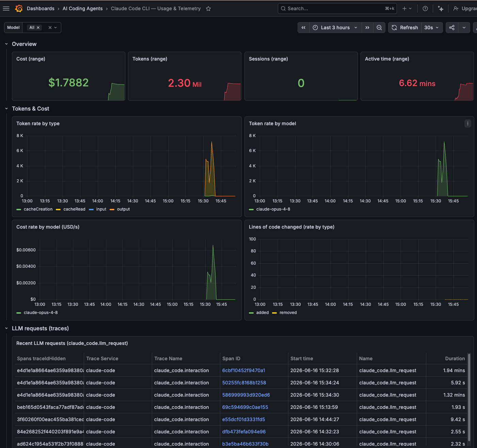Click the Tokens (range) panel title
Screen dimensions: 477x448
150,59
